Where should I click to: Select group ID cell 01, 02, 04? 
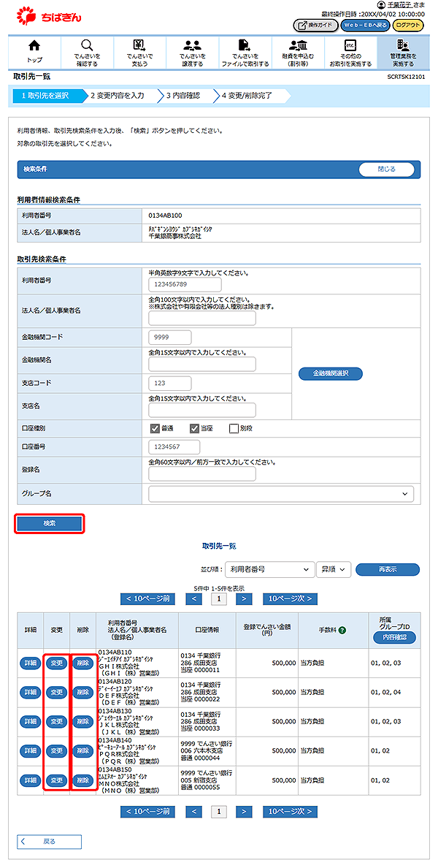(385, 692)
